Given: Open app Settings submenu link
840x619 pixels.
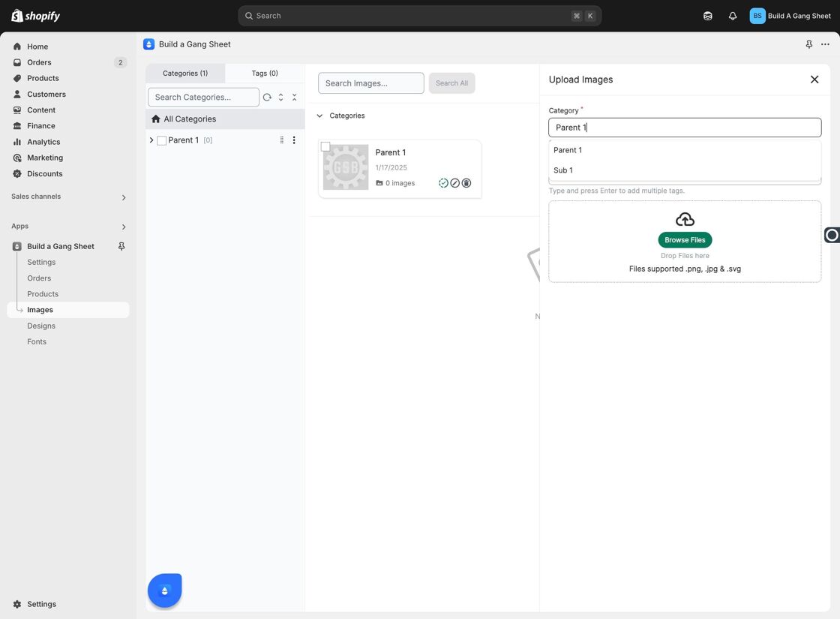Looking at the screenshot, I should [41, 262].
